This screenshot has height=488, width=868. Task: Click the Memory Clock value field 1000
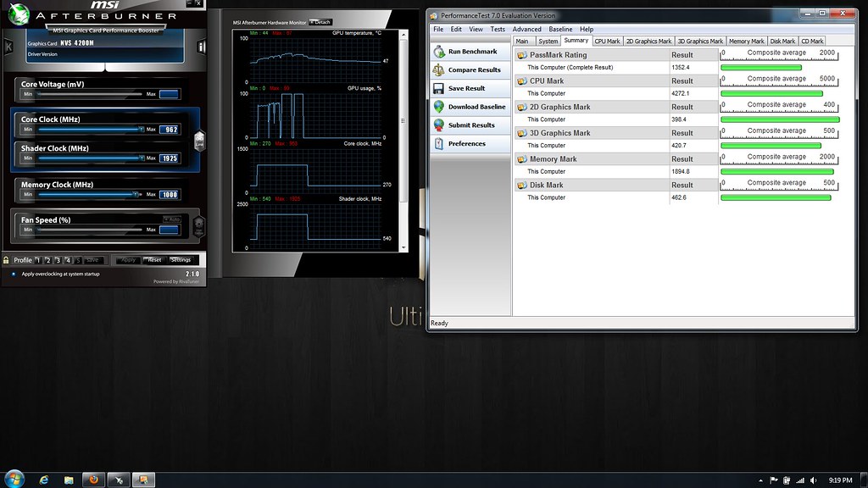tap(170, 195)
